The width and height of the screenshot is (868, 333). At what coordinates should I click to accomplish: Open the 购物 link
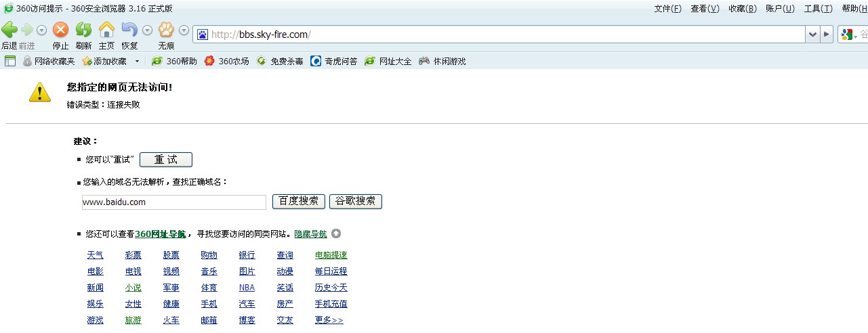click(x=209, y=255)
